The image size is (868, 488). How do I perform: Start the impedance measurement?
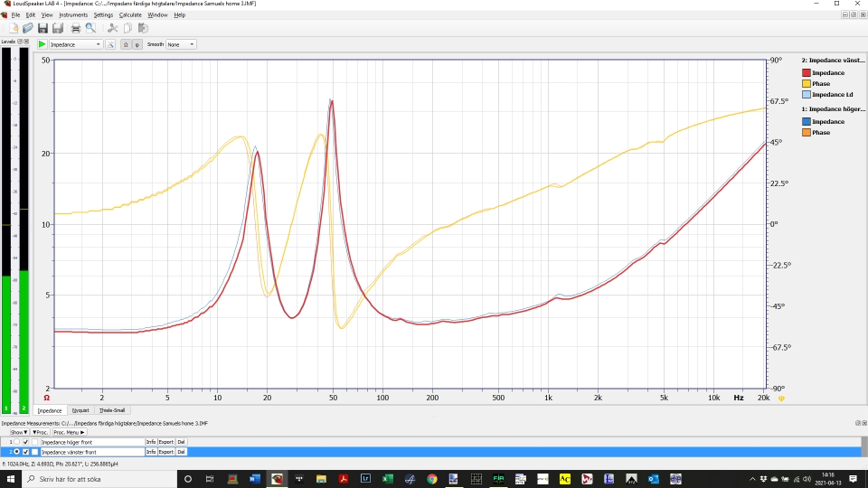pos(42,44)
